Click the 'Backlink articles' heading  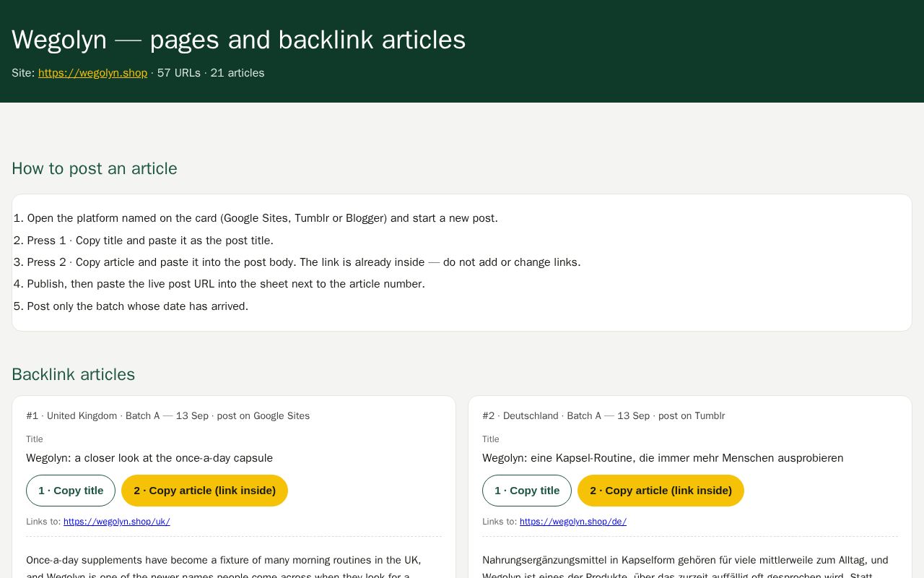click(x=74, y=374)
